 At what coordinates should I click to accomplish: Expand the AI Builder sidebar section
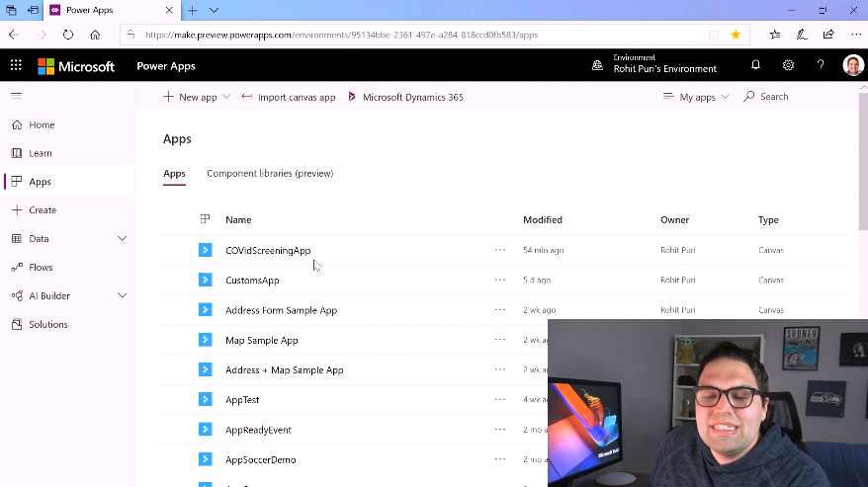pyautogui.click(x=123, y=295)
